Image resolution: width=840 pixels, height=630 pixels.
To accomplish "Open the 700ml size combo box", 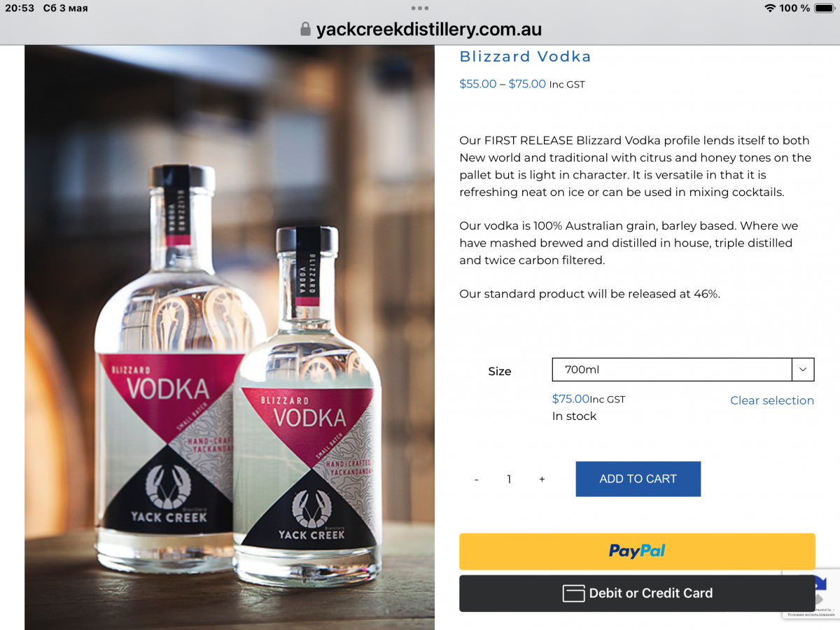I will pyautogui.click(x=683, y=370).
